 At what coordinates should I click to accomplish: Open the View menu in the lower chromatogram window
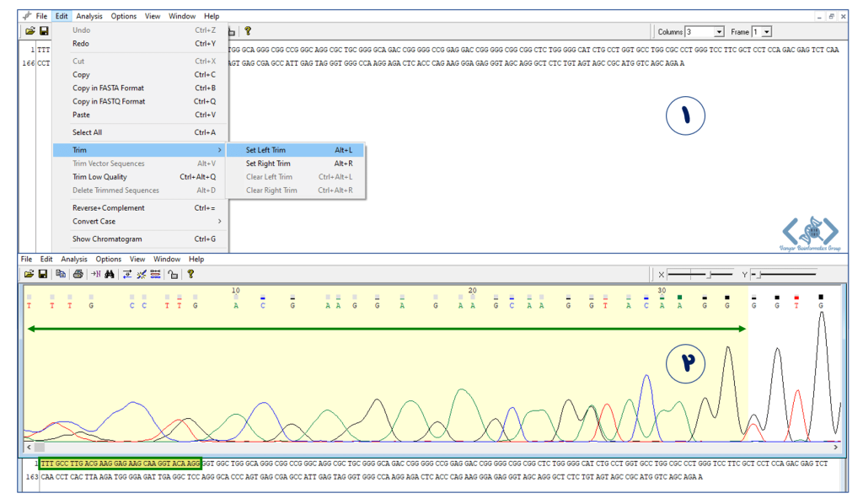pyautogui.click(x=137, y=259)
